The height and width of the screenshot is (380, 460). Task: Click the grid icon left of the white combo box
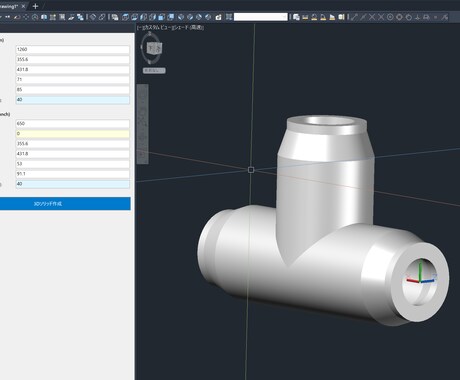coord(229,17)
